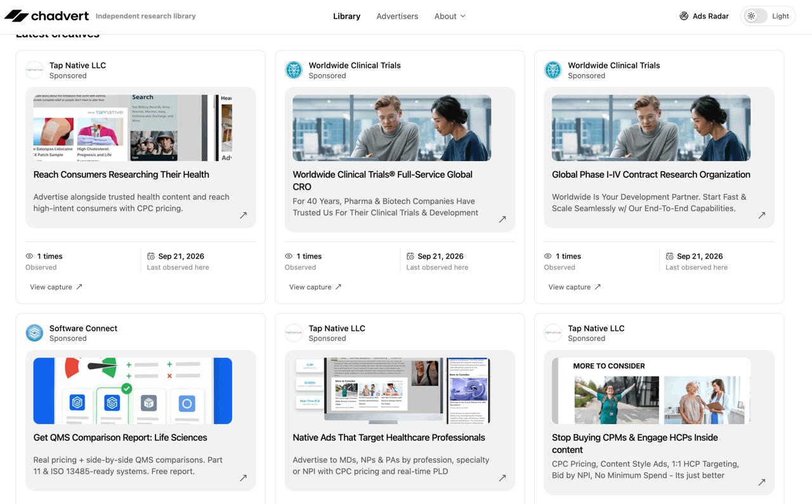Viewport: 812px width, 504px height.
Task: Click Tap Native logo on Stop Buying CPMs card
Action: pos(553,333)
